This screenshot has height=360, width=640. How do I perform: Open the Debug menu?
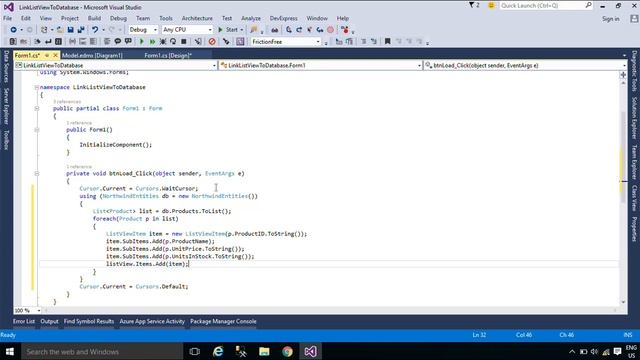pyautogui.click(x=118, y=18)
